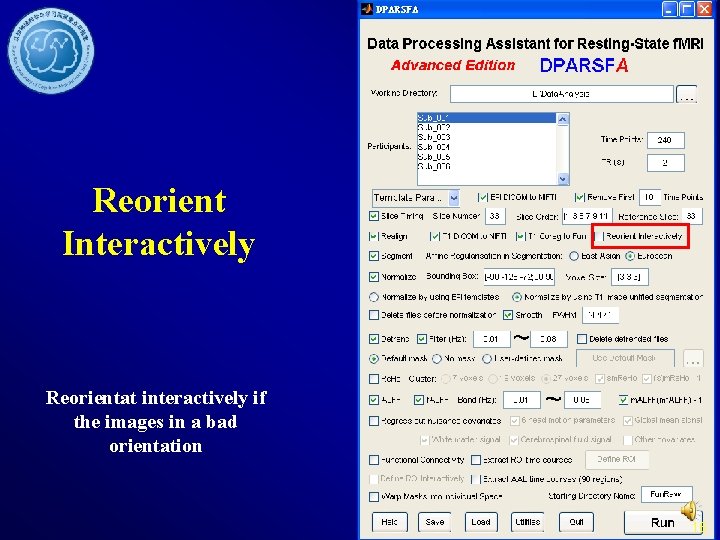
Task: Click the MATLAB icon in DPARSFA title bar
Action: click(x=367, y=9)
